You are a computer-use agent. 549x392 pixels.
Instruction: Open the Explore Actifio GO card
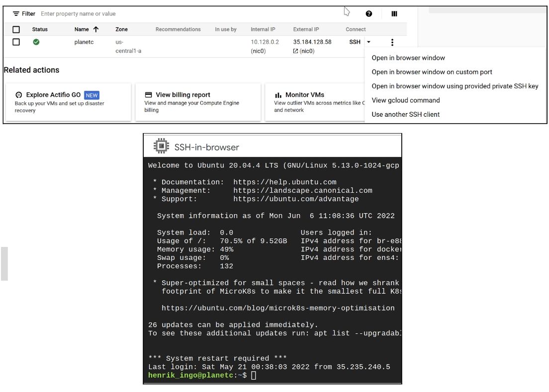tap(69, 102)
